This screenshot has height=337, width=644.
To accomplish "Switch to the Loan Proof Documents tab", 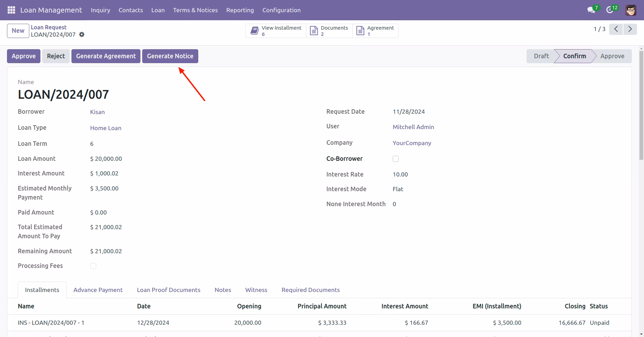I will click(169, 290).
